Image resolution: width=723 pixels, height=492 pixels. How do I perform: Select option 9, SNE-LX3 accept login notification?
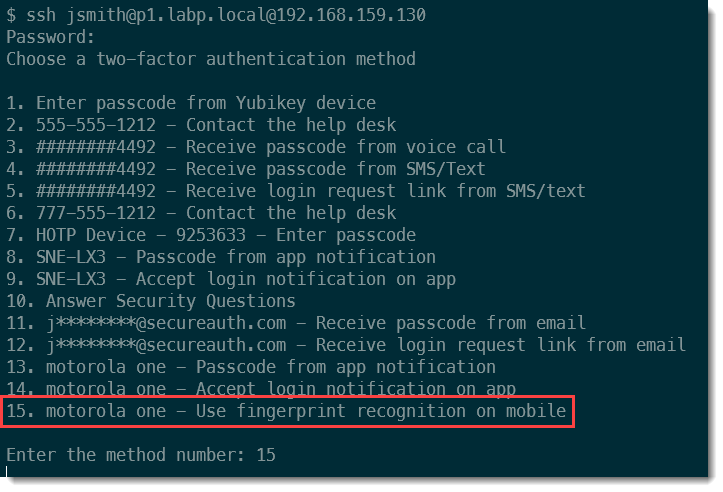tap(231, 279)
